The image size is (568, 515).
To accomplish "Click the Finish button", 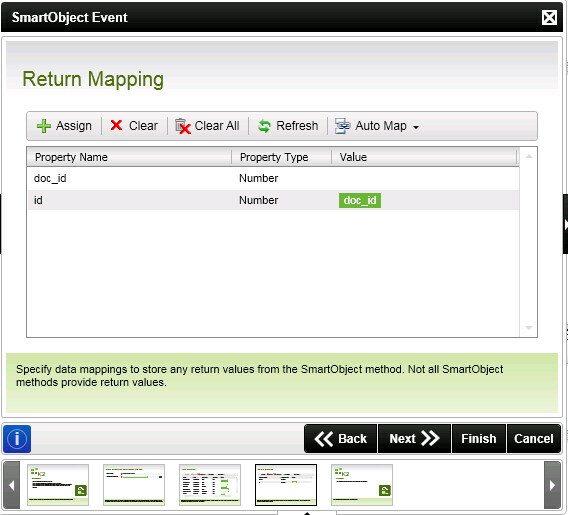I will [x=479, y=439].
